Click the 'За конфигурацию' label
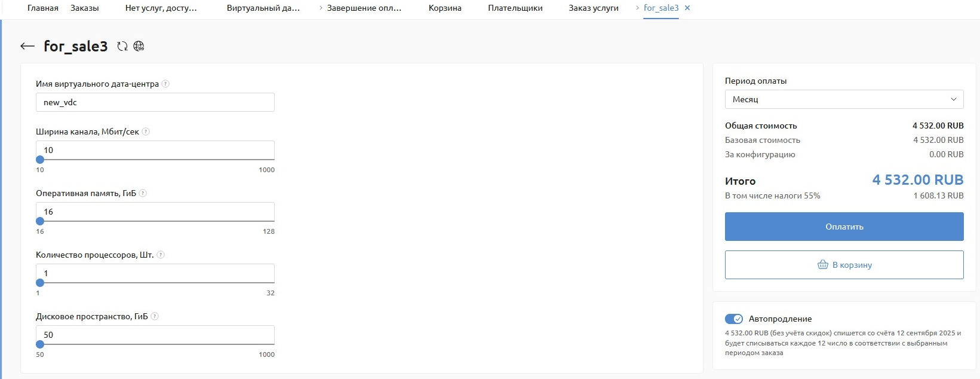The height and width of the screenshot is (379, 980). point(760,154)
